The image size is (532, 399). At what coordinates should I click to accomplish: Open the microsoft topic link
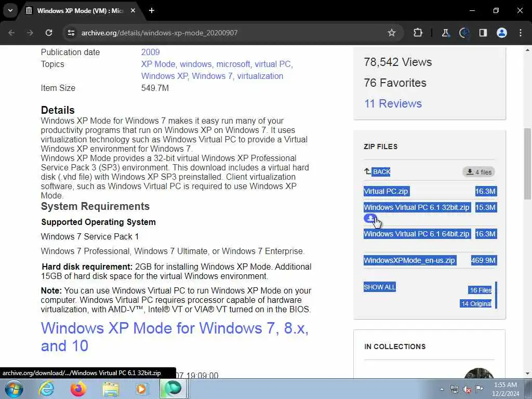(233, 64)
